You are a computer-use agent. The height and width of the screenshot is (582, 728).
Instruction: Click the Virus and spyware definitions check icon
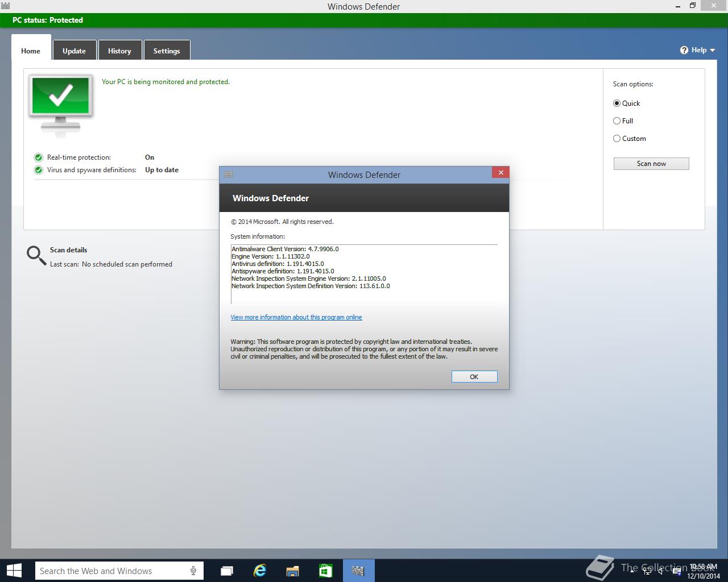[38, 170]
